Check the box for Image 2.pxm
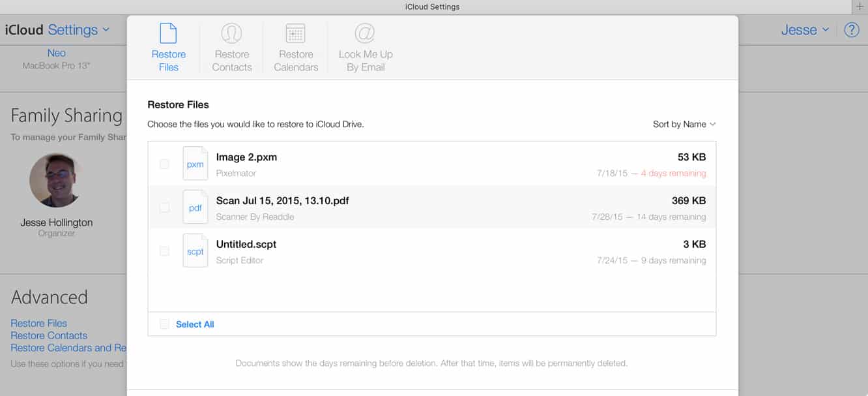This screenshot has height=396, width=868. [x=164, y=164]
